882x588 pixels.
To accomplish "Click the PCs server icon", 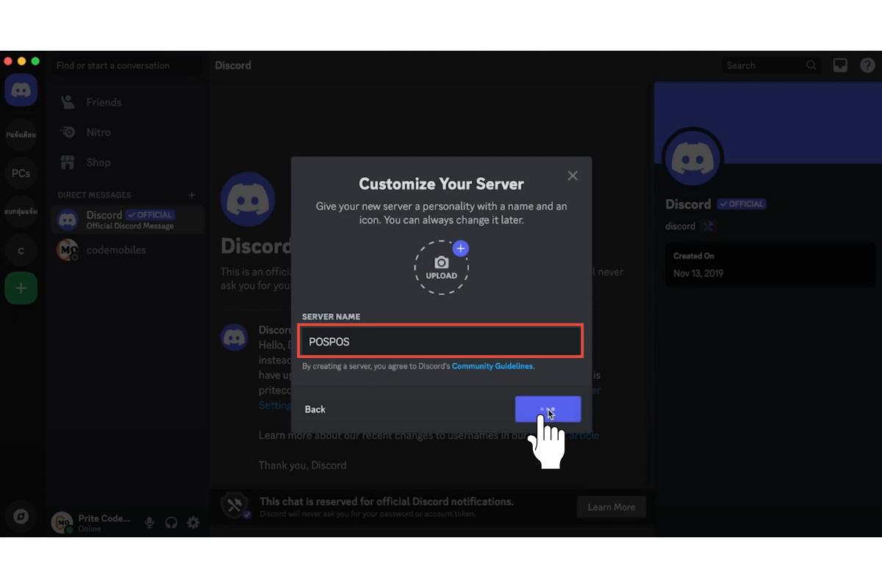I will point(21,173).
